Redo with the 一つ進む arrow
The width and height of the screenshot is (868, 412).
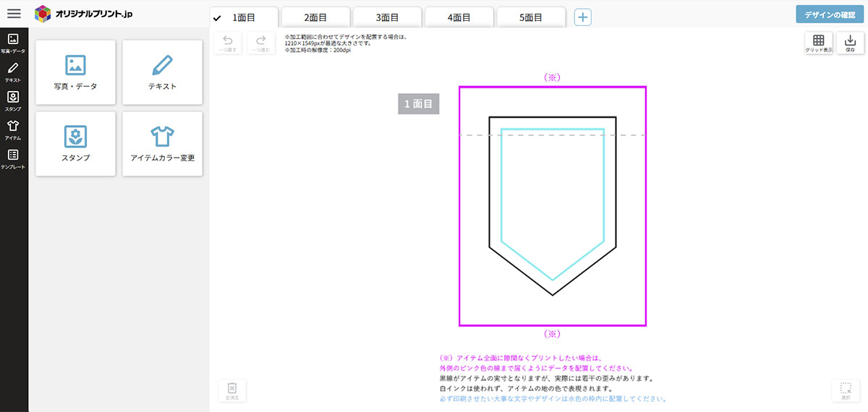(261, 43)
